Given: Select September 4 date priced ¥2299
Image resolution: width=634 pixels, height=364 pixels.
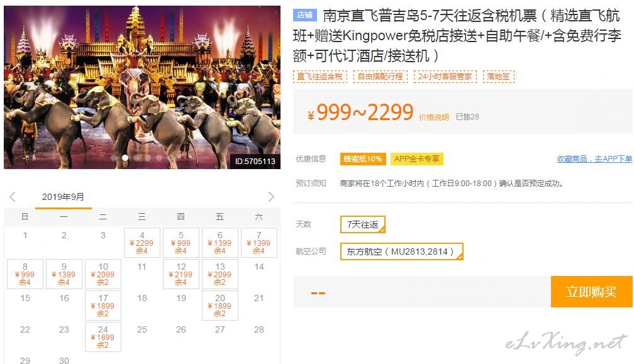Looking at the screenshot, I should [142, 243].
